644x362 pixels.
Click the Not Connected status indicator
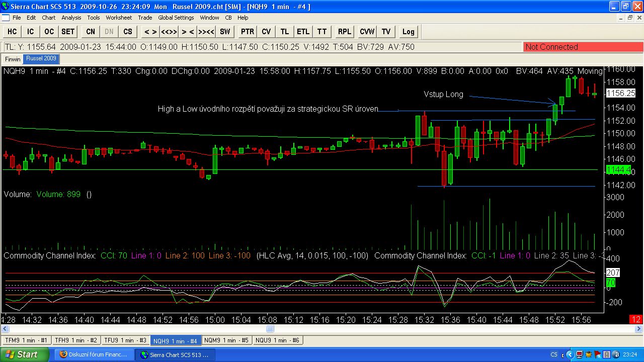click(583, 47)
